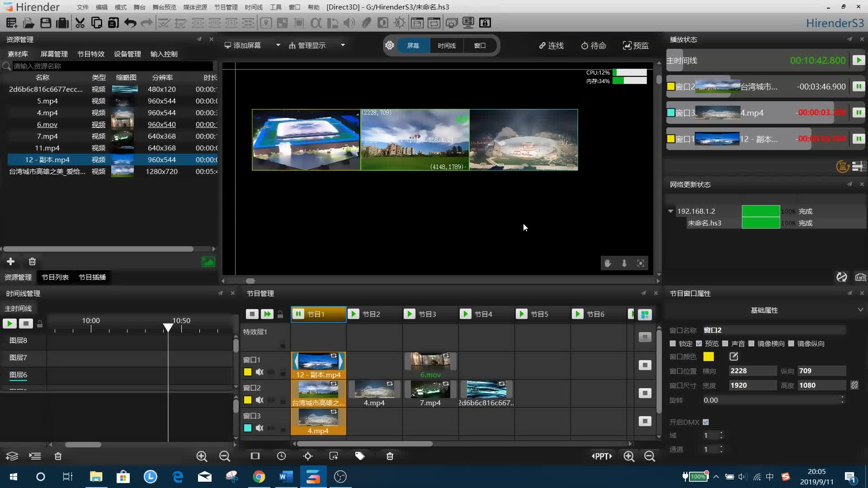Play 节目3 in program manager
This screenshot has width=868, height=488.
409,314
